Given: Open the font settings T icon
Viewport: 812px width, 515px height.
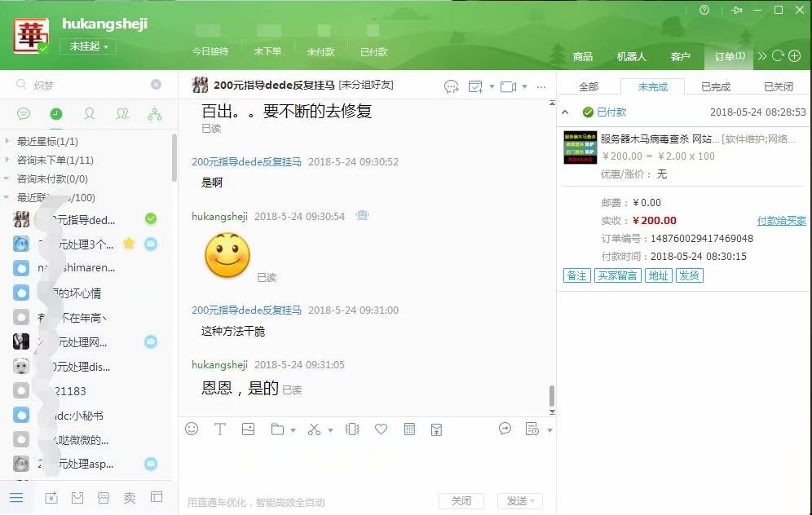Looking at the screenshot, I should 219,429.
